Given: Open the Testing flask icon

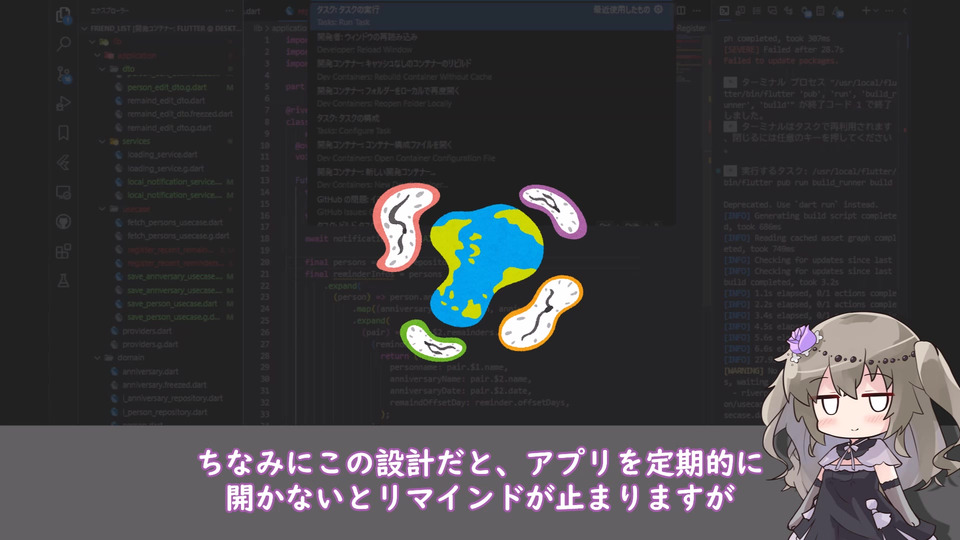Looking at the screenshot, I should (63, 281).
